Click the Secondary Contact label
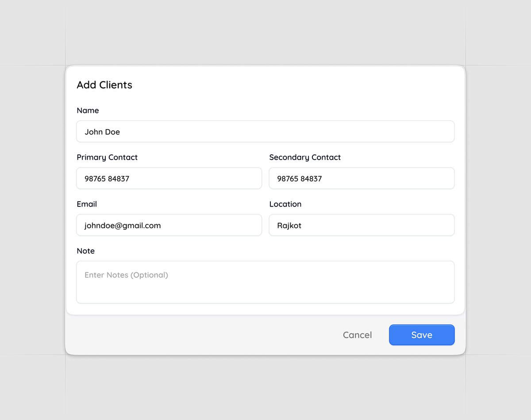 coord(305,157)
